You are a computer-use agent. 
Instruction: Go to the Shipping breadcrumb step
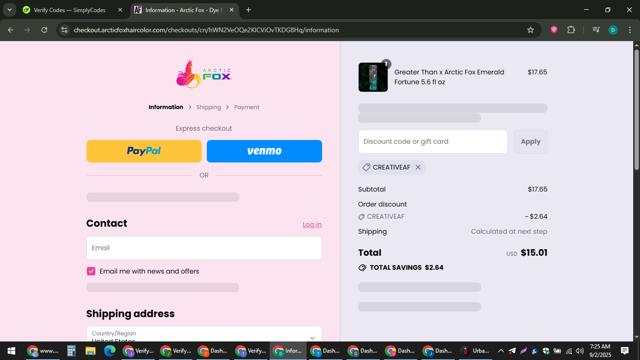coord(208,107)
